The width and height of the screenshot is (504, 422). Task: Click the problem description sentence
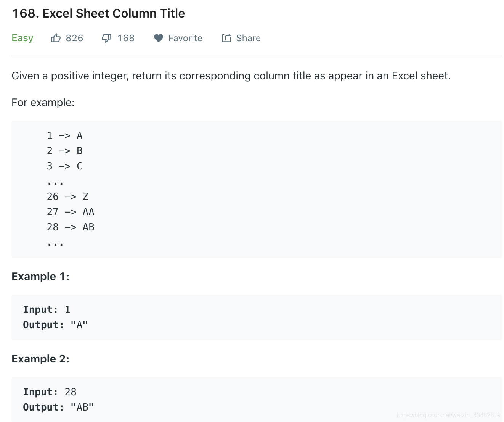(x=231, y=76)
